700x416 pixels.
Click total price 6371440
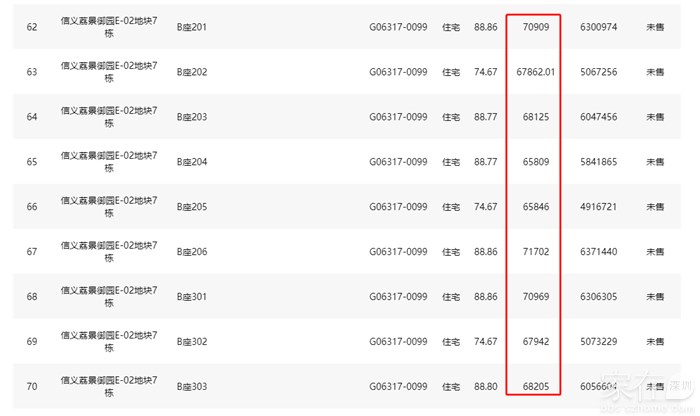598,252
